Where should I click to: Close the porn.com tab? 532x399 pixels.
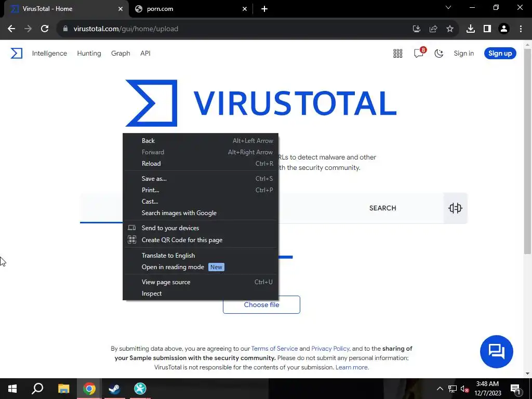click(x=245, y=9)
